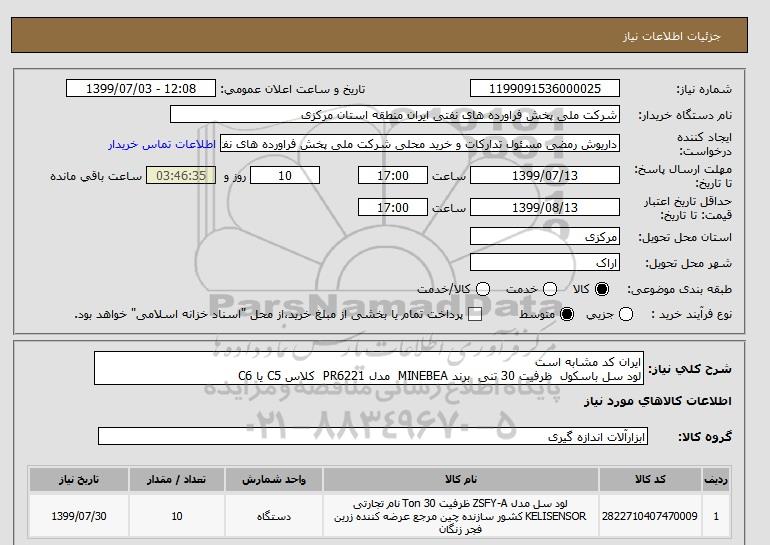The width and height of the screenshot is (770, 545).
Task: Click the نوع فرآیند خرید label
Action: click(x=691, y=314)
